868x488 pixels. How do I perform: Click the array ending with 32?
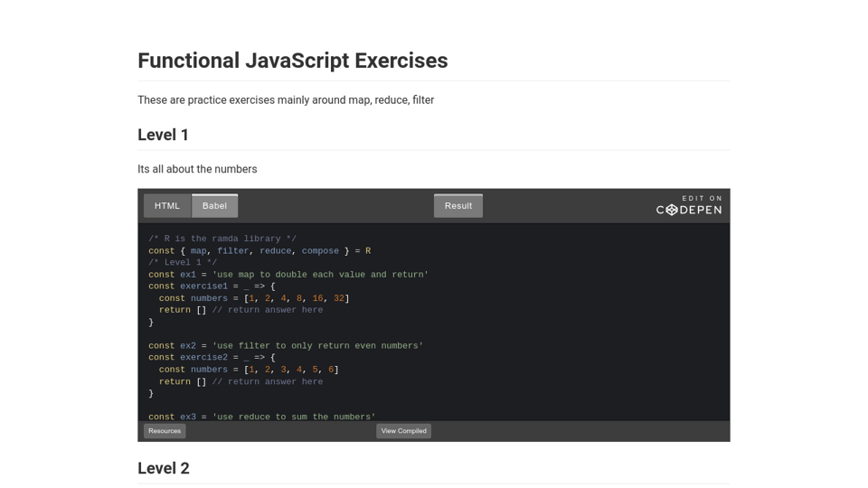point(297,298)
